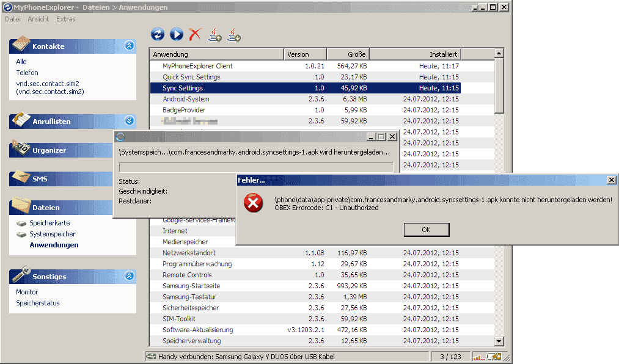Browse the Systemspeicher files
Screen dimensions: 619x364
tap(52, 234)
